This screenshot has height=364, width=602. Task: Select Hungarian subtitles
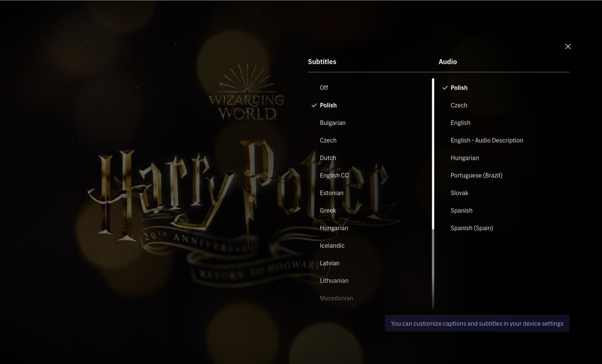(334, 228)
